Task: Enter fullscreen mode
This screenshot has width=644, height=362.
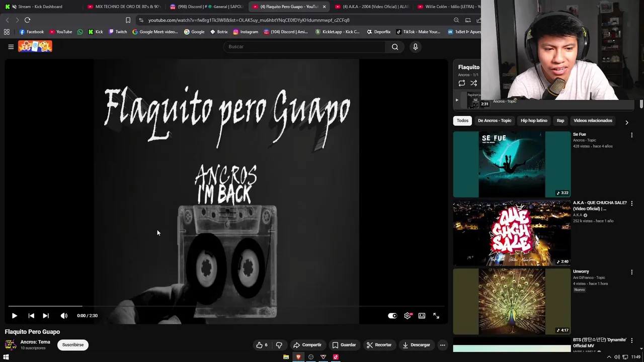Action: tap(436, 316)
